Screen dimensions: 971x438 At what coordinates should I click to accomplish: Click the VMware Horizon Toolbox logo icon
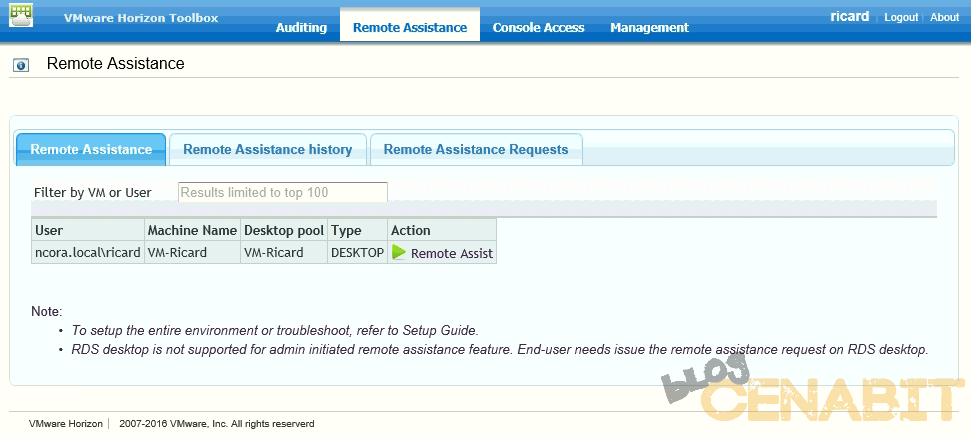(20, 15)
